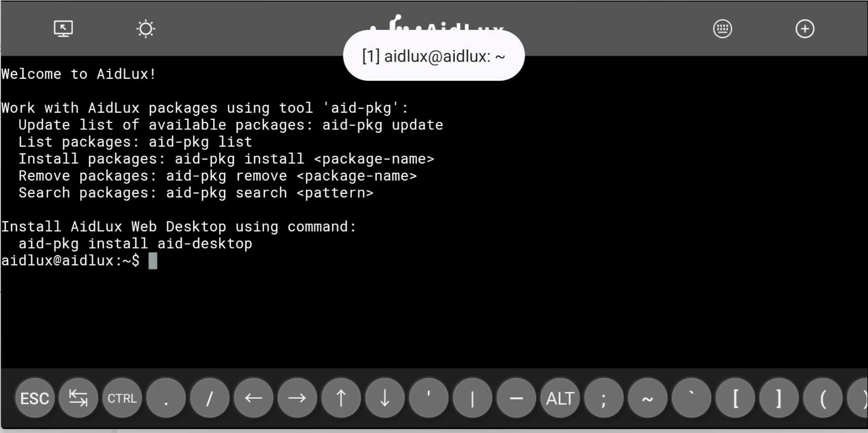Tap the left square bracket key
The height and width of the screenshot is (433, 868).
[x=735, y=398]
